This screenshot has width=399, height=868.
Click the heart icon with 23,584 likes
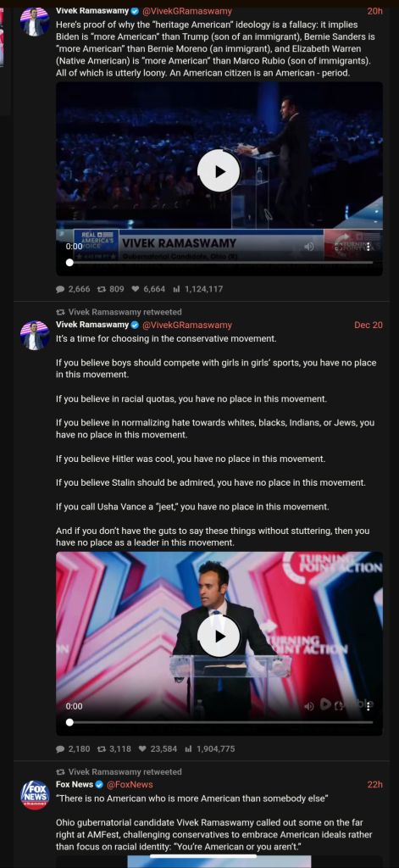tap(142, 748)
